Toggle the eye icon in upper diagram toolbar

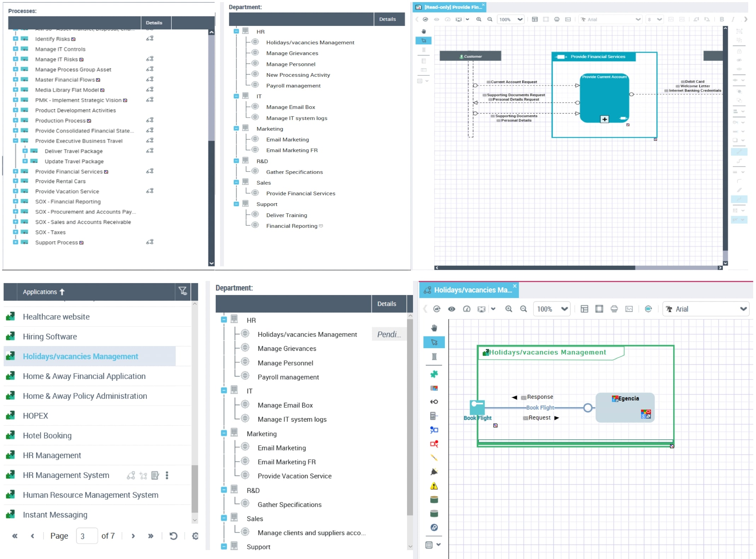[437, 19]
